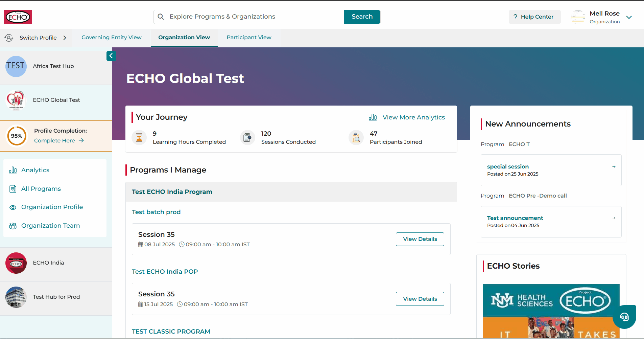Open the Test announcement link

[x=515, y=218]
